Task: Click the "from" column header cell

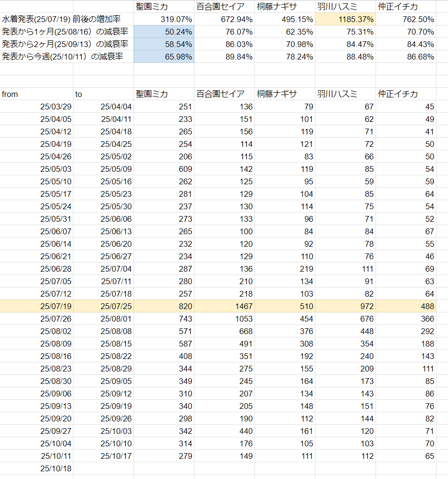Action: click(36, 94)
